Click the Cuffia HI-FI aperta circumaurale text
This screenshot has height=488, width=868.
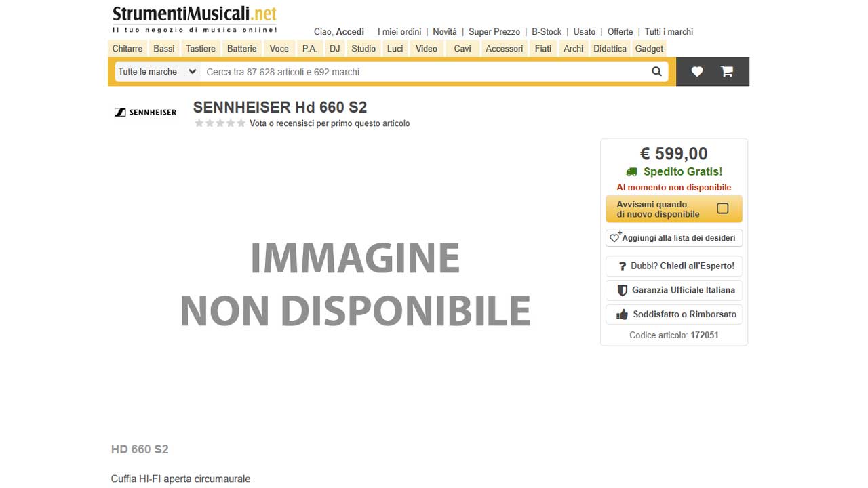click(181, 479)
